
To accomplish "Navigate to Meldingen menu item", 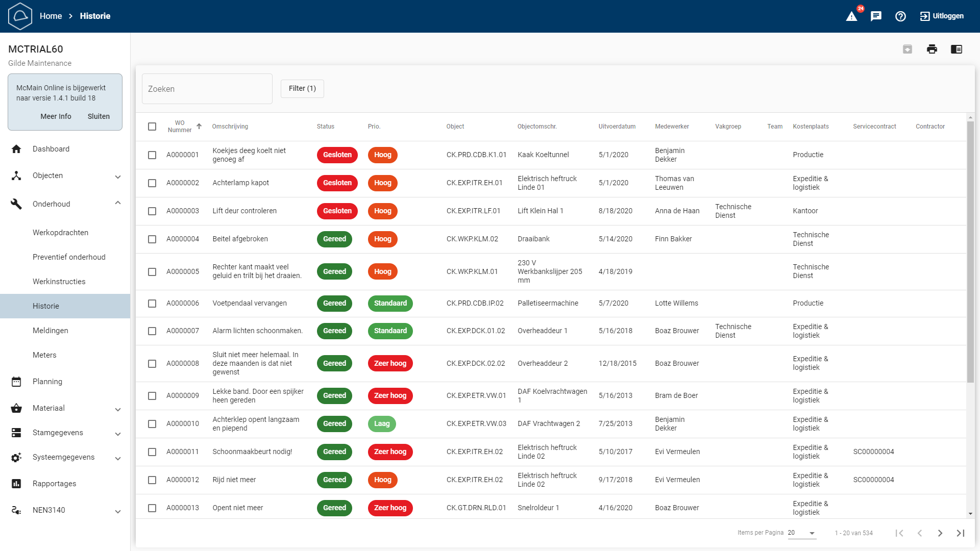I will click(50, 331).
